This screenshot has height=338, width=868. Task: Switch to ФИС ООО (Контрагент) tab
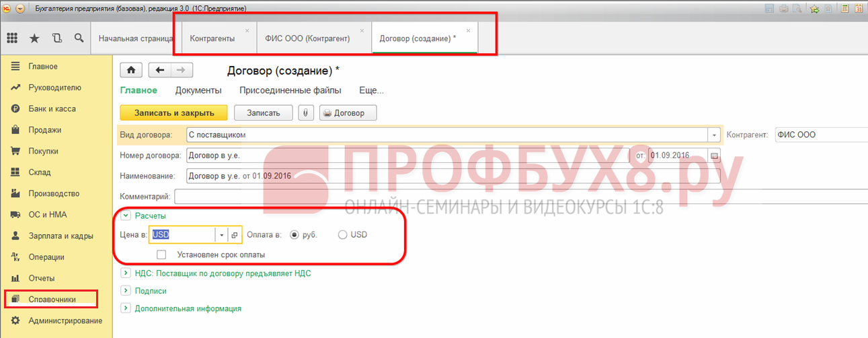point(308,38)
